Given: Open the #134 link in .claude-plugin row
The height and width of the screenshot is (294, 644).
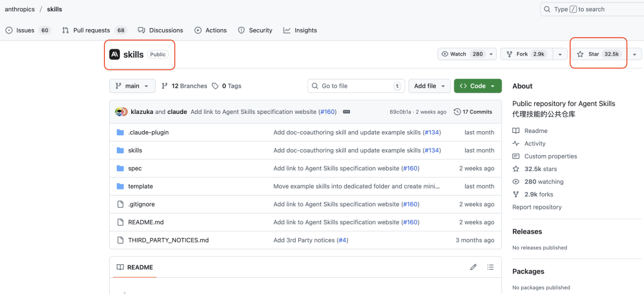Looking at the screenshot, I should tap(431, 132).
